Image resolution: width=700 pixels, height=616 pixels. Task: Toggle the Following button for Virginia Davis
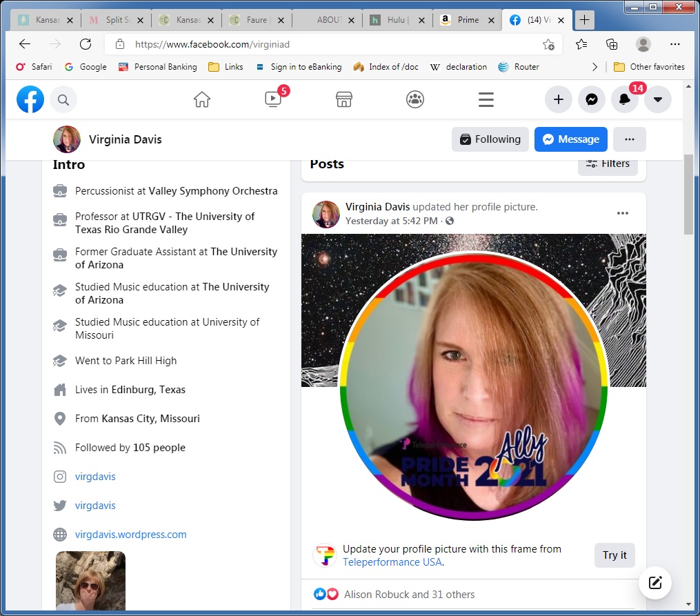coord(490,139)
